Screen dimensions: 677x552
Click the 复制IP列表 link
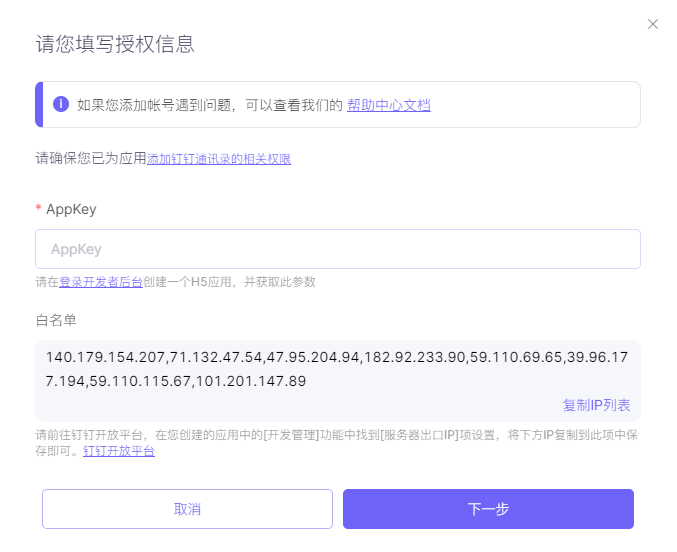596,405
